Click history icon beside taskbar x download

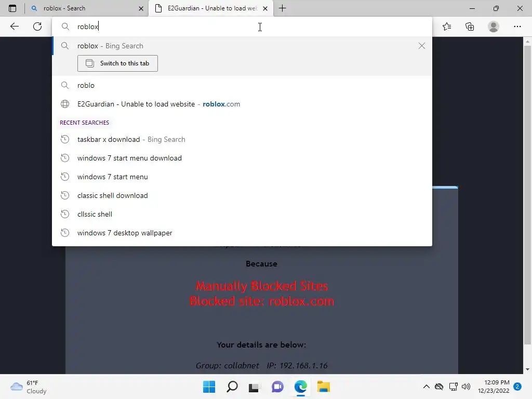(65, 139)
